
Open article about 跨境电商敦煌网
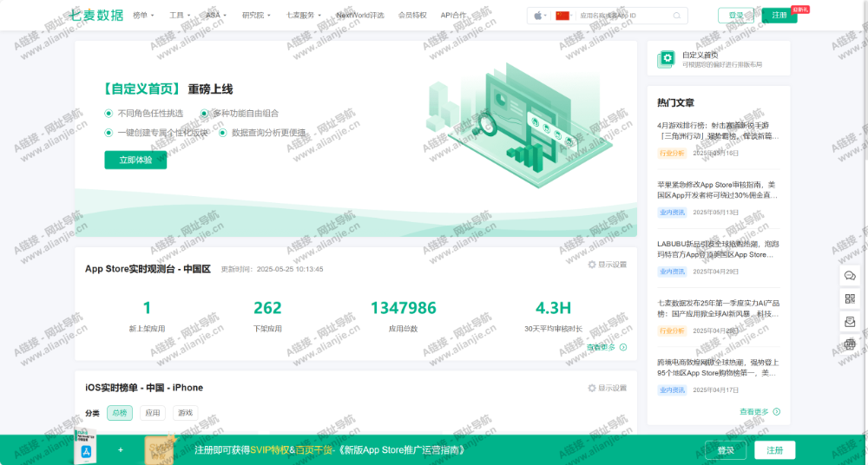(x=718, y=368)
